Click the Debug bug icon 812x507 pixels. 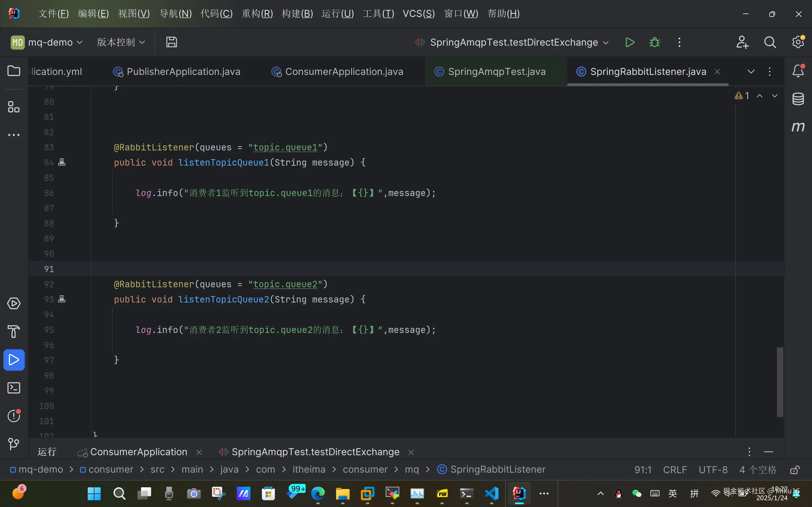point(654,42)
